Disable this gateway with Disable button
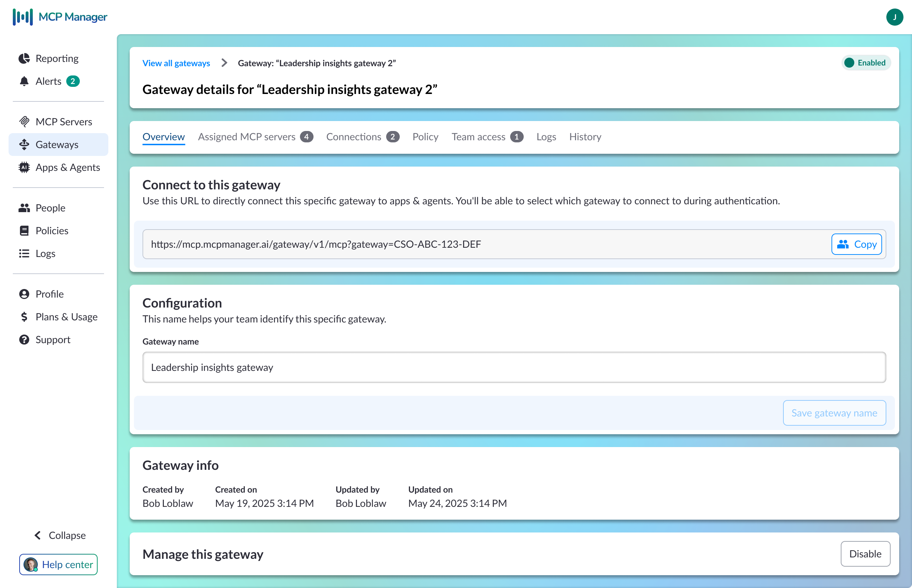912x588 pixels. point(865,553)
